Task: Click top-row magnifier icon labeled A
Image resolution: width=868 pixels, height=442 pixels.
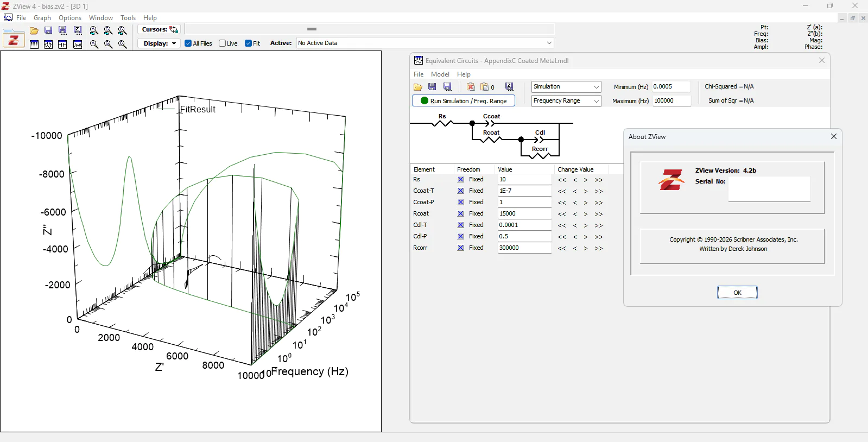Action: (94, 31)
